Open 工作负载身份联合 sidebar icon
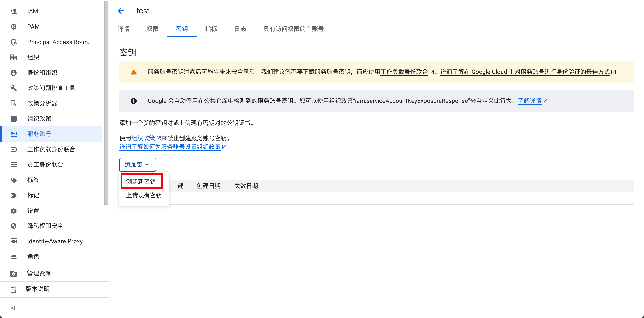The width and height of the screenshot is (644, 318). point(13,149)
